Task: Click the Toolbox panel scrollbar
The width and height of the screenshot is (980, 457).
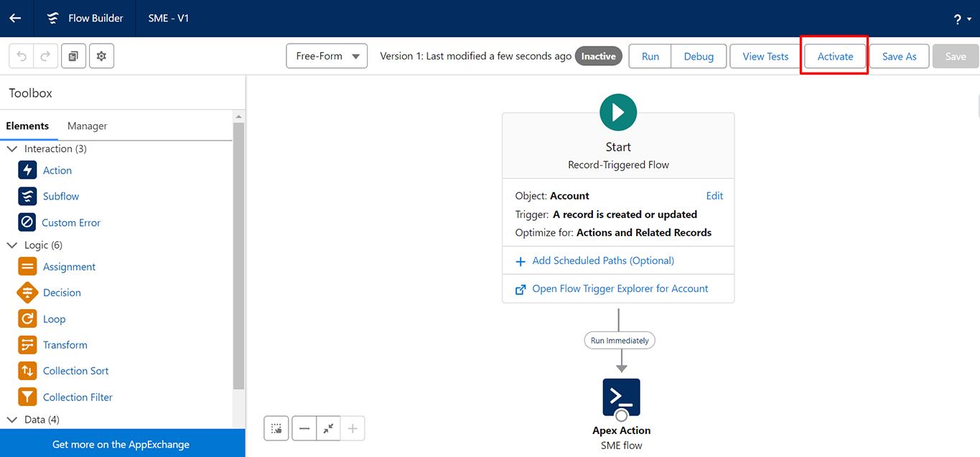Action: (239, 255)
